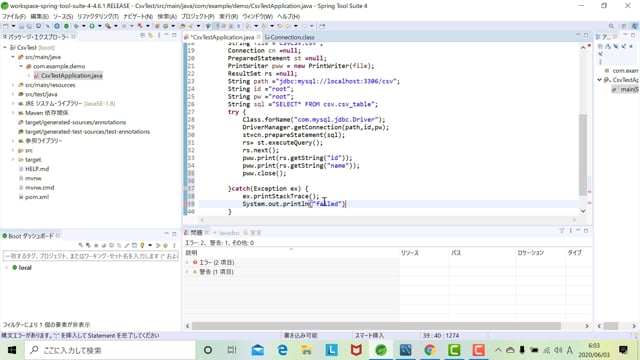640x360 pixels.
Task: Open the プロジェクト(P) menu
Action: click(198, 16)
